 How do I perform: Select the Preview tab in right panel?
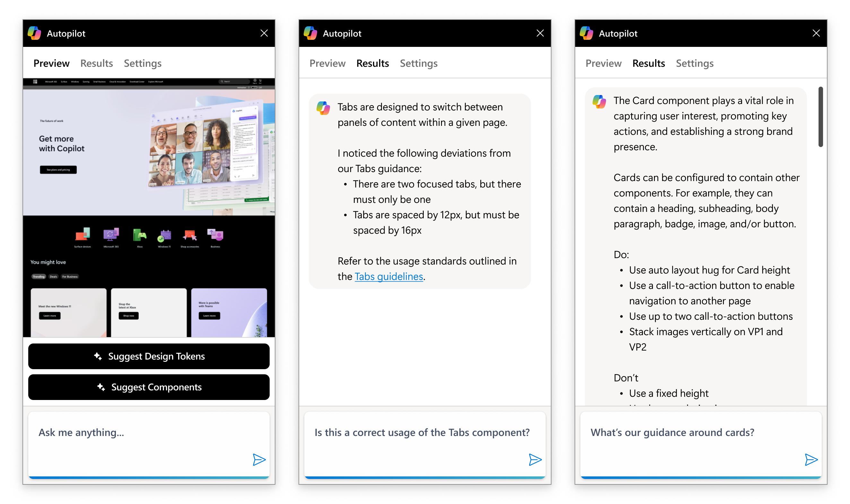pos(603,63)
